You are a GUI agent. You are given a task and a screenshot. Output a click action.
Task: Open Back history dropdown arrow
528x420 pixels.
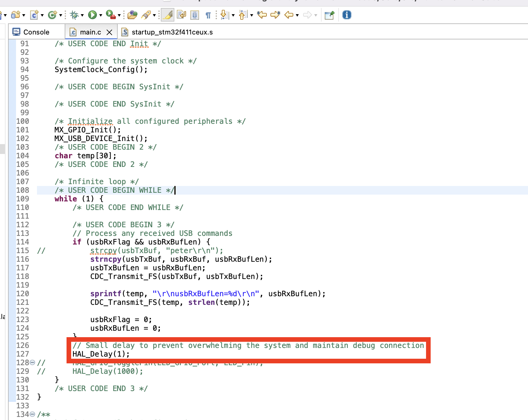pos(297,15)
